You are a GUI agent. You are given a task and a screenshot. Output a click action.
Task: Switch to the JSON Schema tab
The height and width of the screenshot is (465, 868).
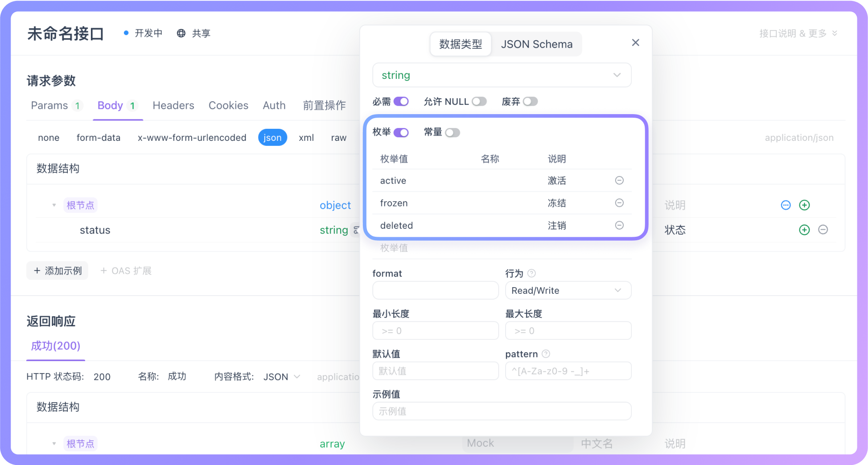[x=536, y=44]
